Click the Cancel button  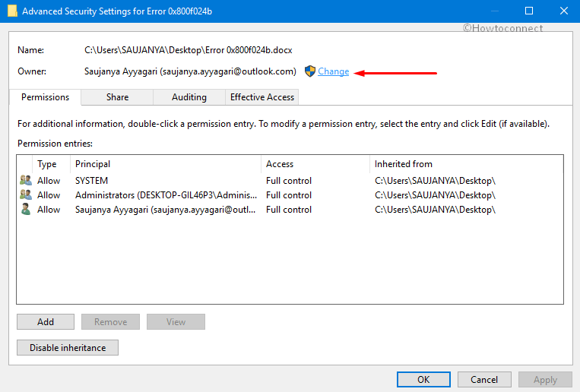[484, 379]
